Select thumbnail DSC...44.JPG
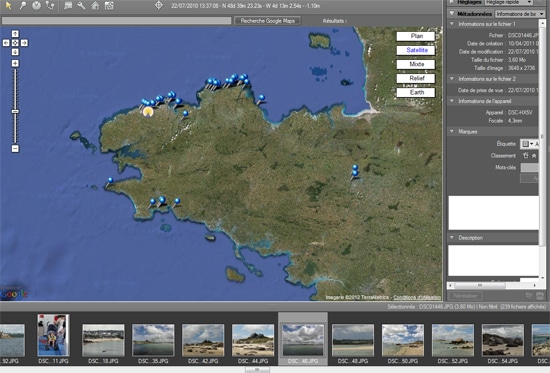The width and height of the screenshot is (550, 373). (x=253, y=340)
